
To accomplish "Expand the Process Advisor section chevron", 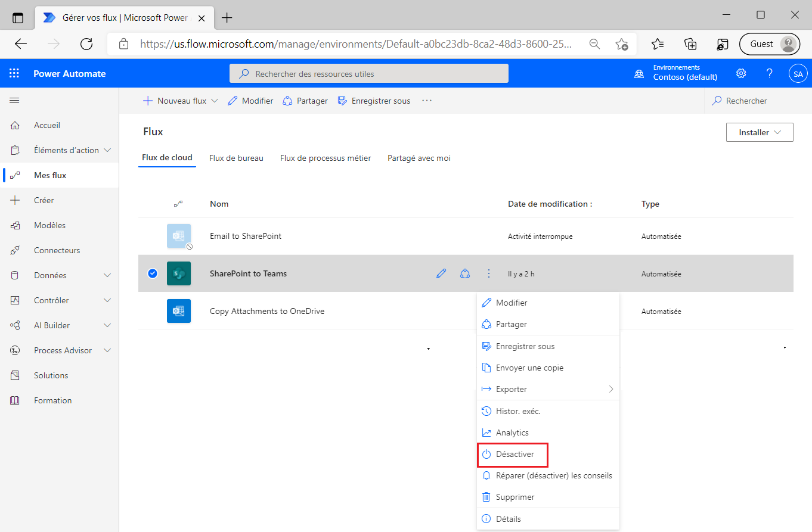I will 107,350.
